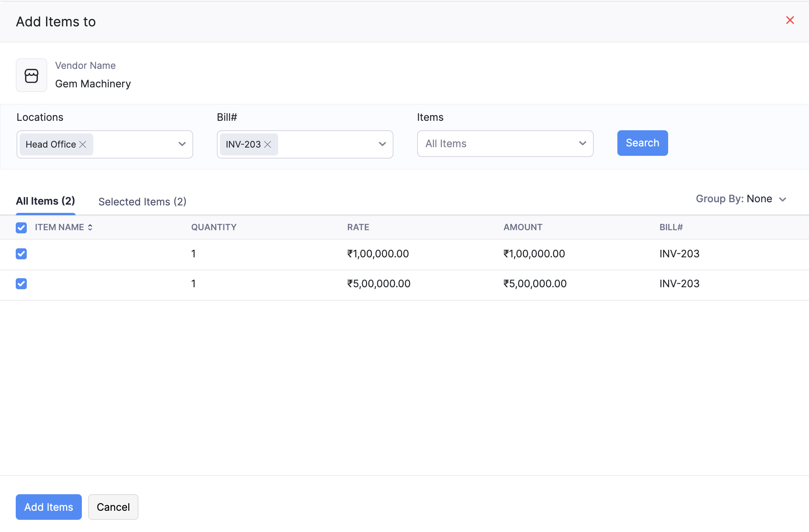
Task: Click the Search button
Action: point(643,143)
